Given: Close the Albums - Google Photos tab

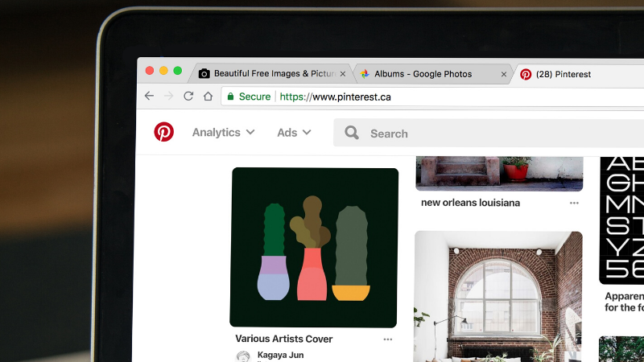Looking at the screenshot, I should [x=504, y=74].
